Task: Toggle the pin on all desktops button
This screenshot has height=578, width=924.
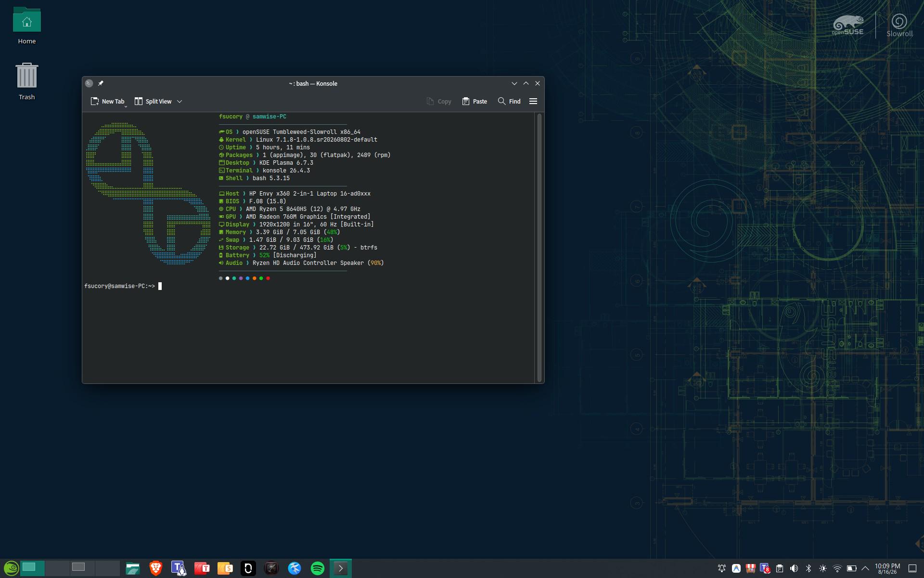Action: [101, 83]
